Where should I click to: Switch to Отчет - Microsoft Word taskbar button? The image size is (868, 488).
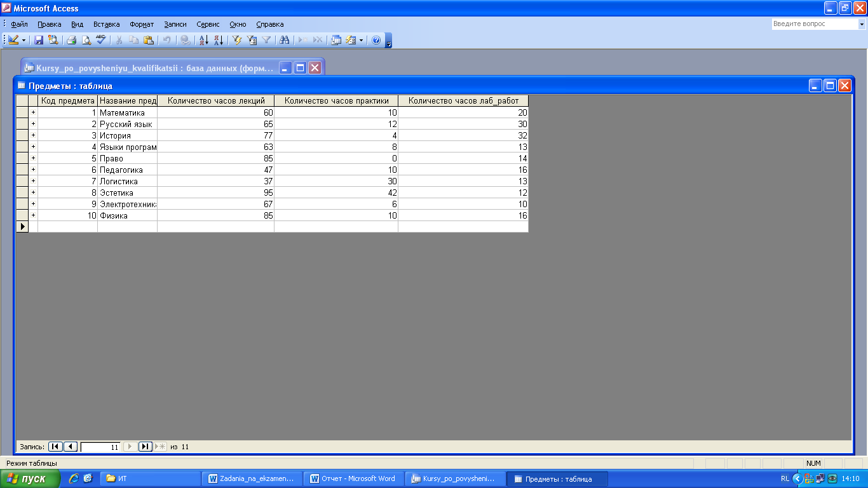click(x=353, y=478)
